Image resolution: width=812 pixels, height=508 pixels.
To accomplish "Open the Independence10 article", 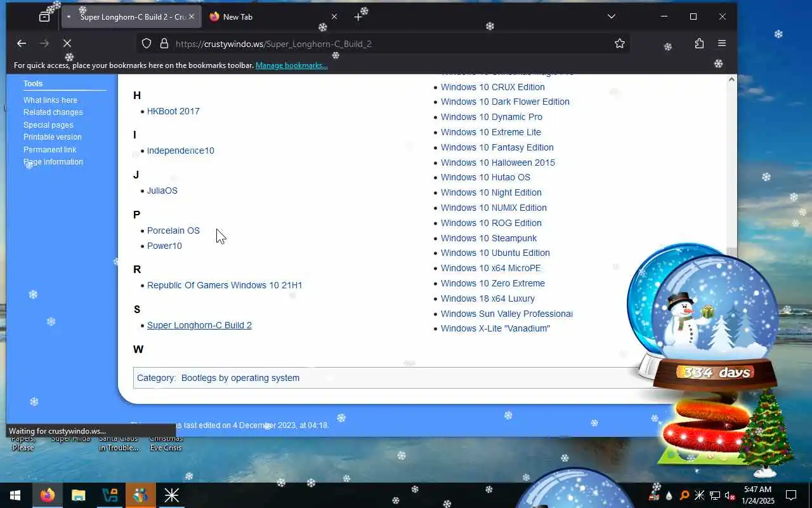I will coord(181,150).
